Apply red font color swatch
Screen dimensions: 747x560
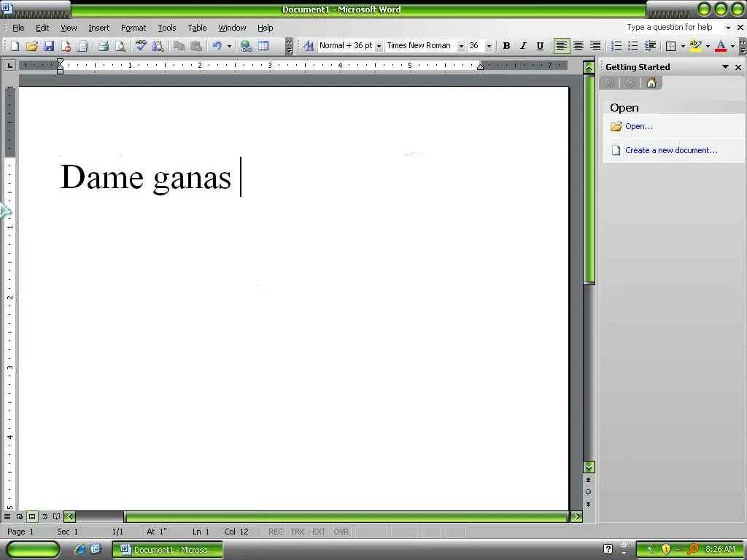coord(721,46)
